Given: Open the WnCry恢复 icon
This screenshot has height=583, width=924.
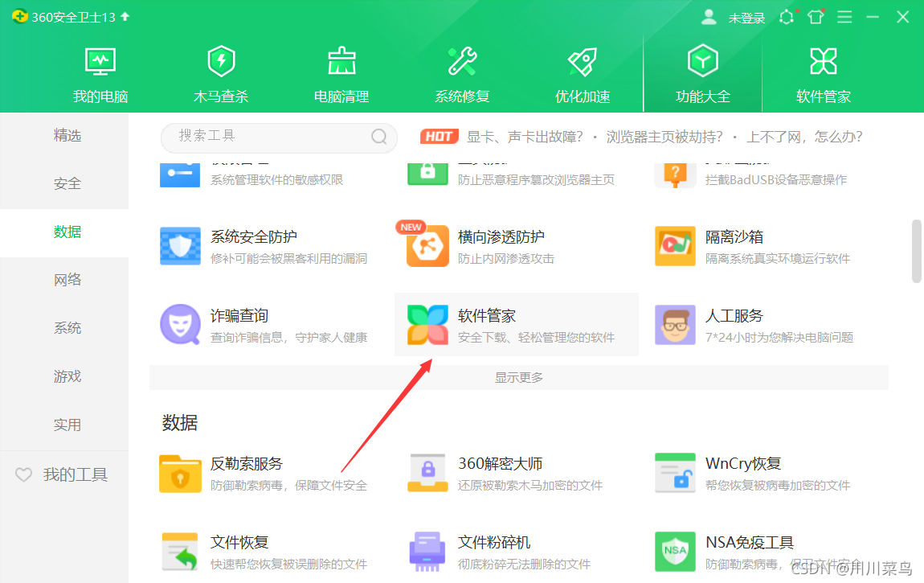Looking at the screenshot, I should [x=675, y=473].
